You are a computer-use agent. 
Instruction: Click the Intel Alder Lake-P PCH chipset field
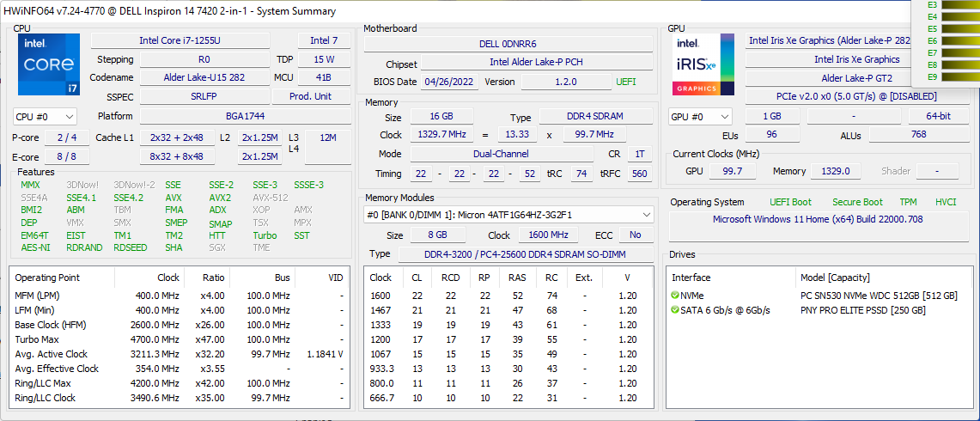pos(537,63)
